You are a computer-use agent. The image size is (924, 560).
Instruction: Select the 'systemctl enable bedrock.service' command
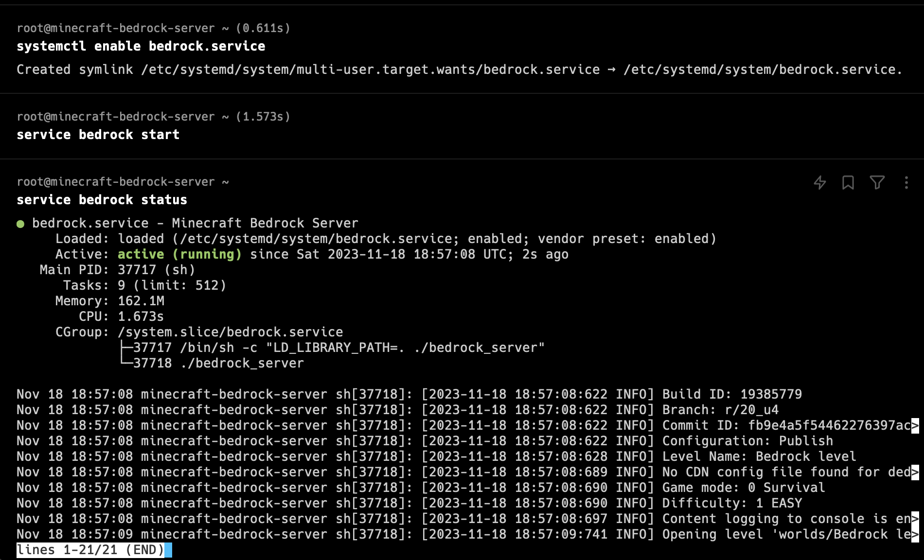[x=141, y=46]
